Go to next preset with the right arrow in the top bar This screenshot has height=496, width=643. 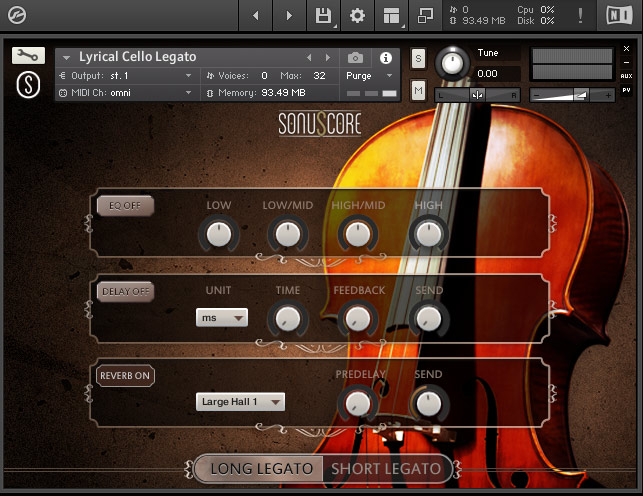click(x=290, y=16)
